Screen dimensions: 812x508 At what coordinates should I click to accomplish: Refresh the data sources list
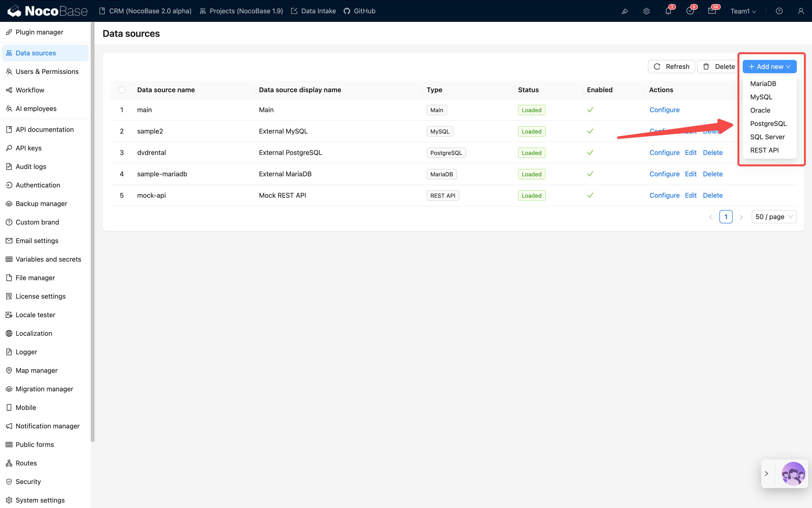(671, 66)
